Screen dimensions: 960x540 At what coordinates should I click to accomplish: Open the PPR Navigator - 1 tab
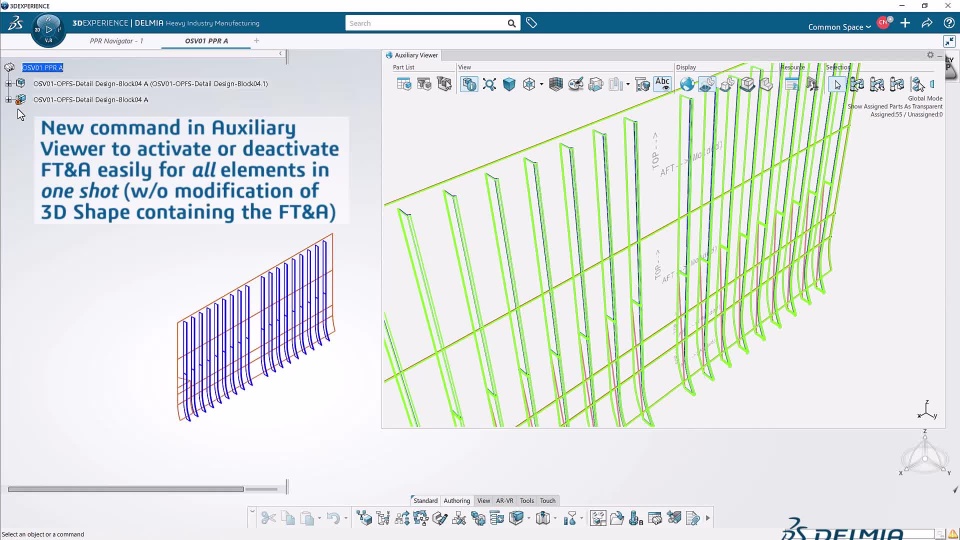point(116,41)
